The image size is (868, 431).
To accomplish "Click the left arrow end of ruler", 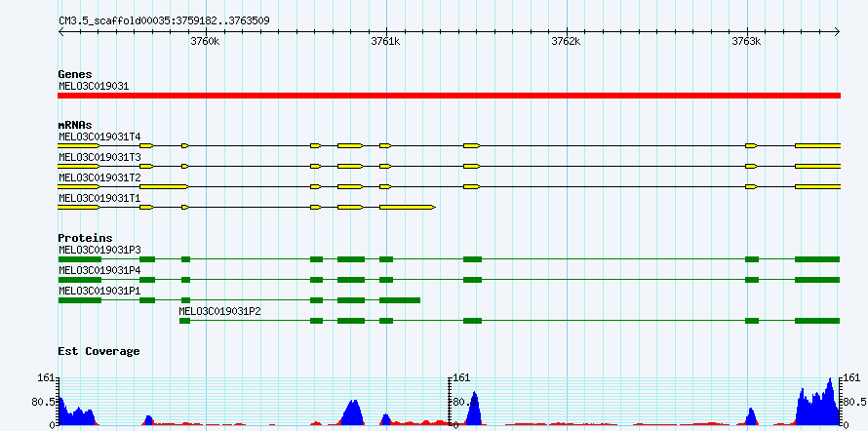I will click(60, 31).
